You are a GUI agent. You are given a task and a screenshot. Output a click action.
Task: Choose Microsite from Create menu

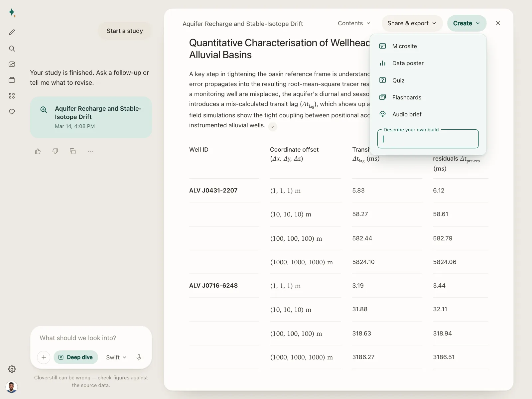click(x=428, y=46)
